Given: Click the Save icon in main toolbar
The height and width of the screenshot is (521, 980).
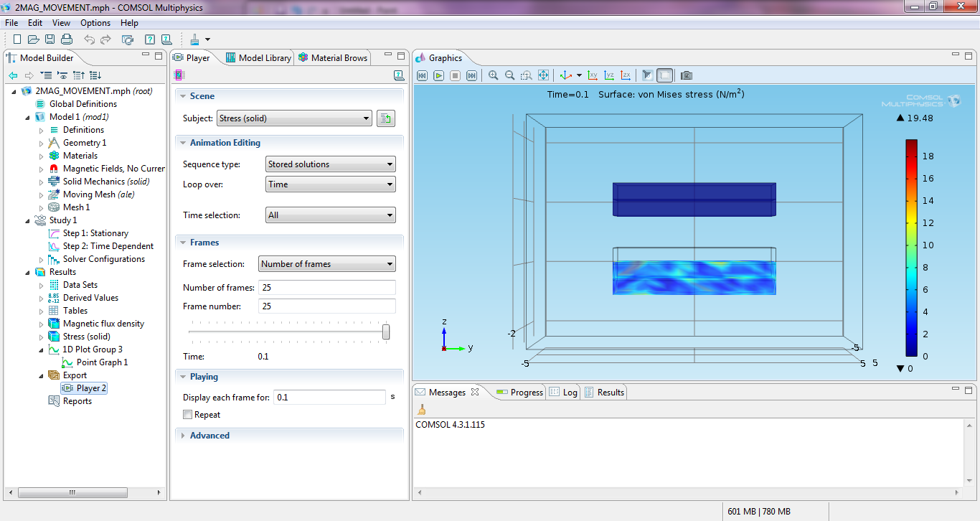Looking at the screenshot, I should [50, 39].
